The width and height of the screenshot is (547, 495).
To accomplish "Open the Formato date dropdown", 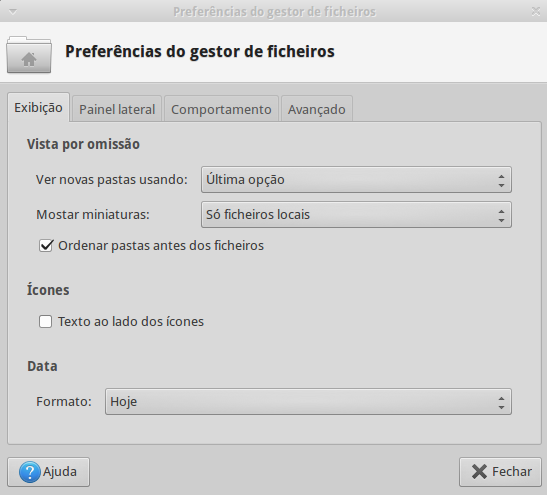I will click(x=308, y=402).
